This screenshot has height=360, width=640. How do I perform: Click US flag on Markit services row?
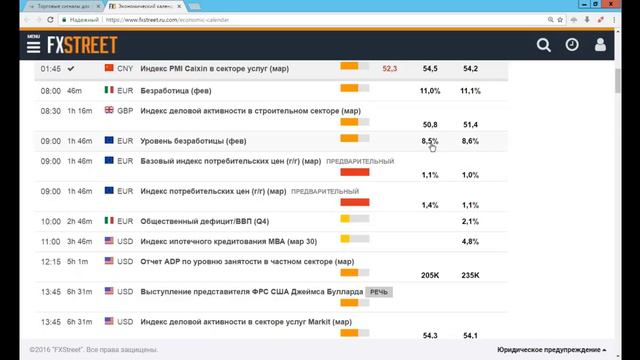(109, 321)
